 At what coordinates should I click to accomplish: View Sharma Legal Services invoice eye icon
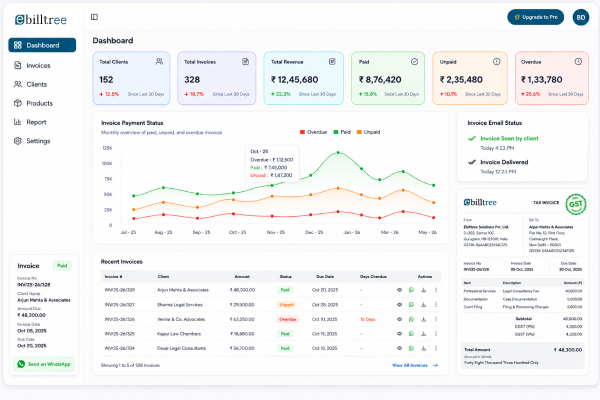(x=399, y=304)
